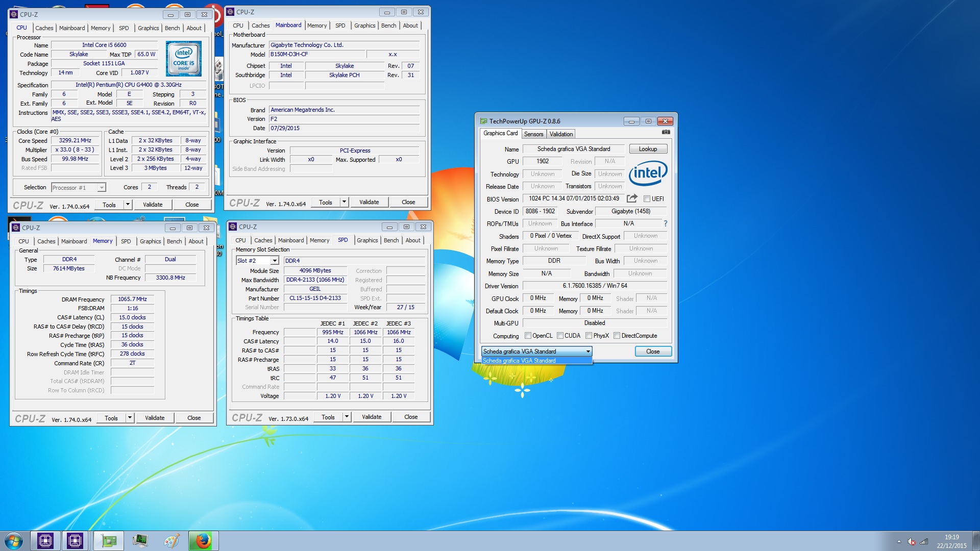
Task: Click the network signal tray icon
Action: point(924,541)
